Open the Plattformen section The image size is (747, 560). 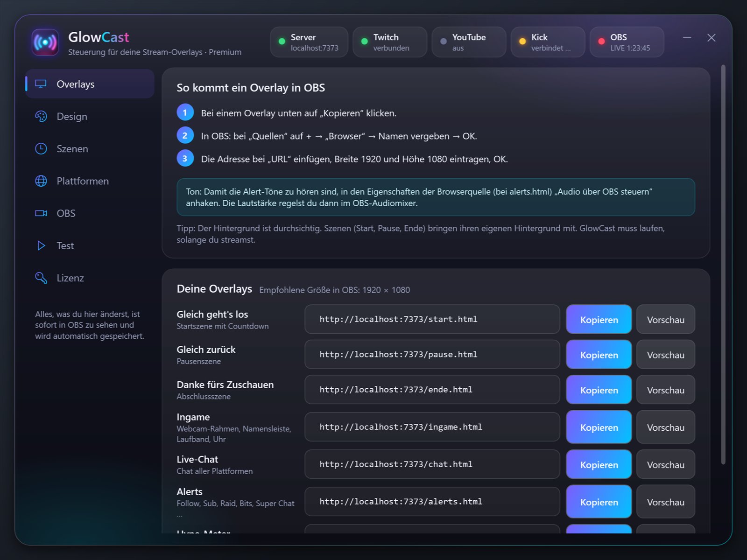point(90,181)
